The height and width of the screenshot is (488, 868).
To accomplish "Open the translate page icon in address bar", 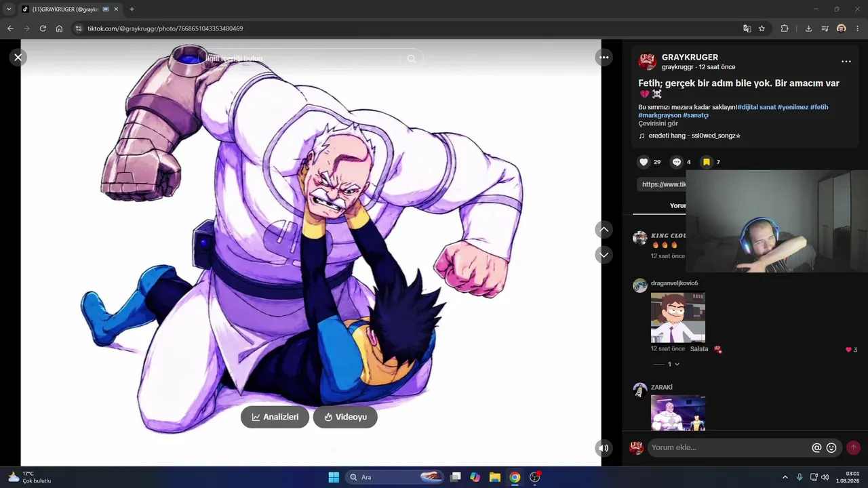I will pos(747,28).
